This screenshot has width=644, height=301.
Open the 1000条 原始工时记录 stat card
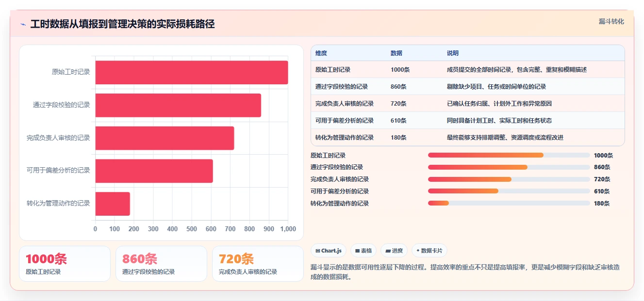click(65, 264)
